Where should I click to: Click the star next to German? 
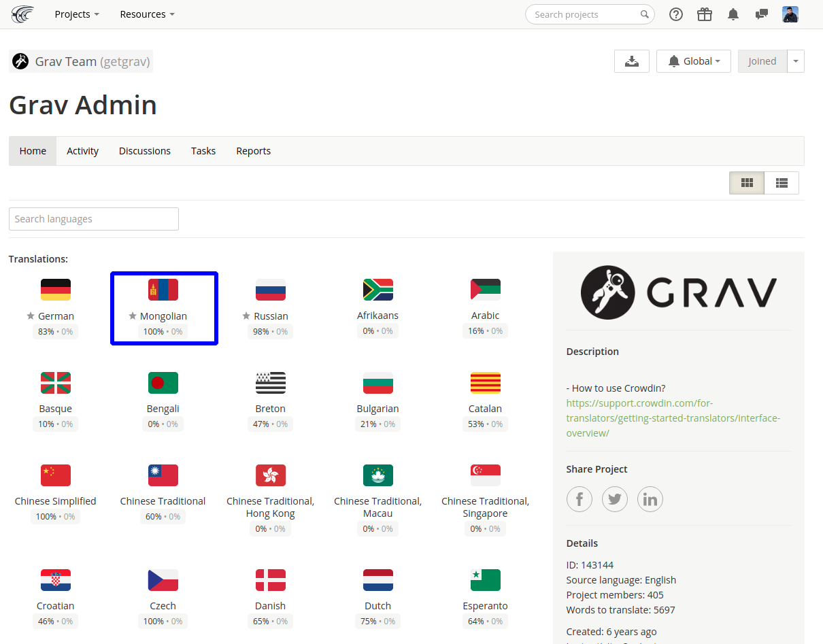(x=31, y=316)
